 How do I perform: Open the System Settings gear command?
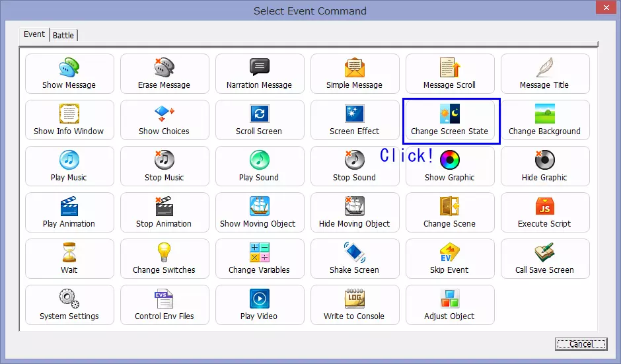pyautogui.click(x=69, y=305)
